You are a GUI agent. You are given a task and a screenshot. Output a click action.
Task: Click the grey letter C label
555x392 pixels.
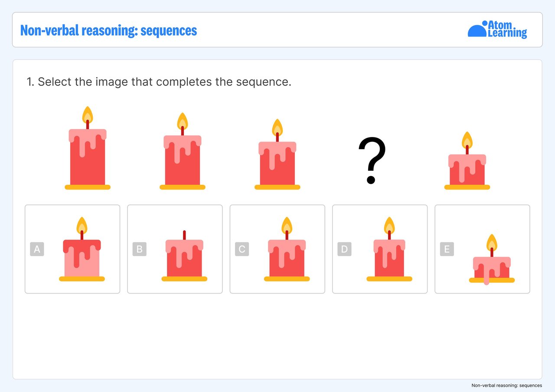[x=242, y=249]
